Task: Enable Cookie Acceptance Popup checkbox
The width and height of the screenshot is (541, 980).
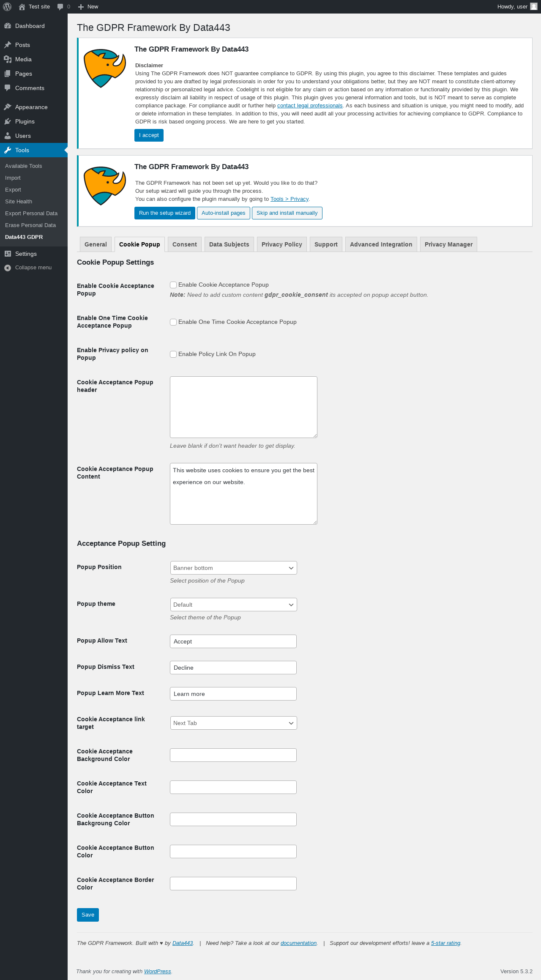Action: tap(173, 285)
